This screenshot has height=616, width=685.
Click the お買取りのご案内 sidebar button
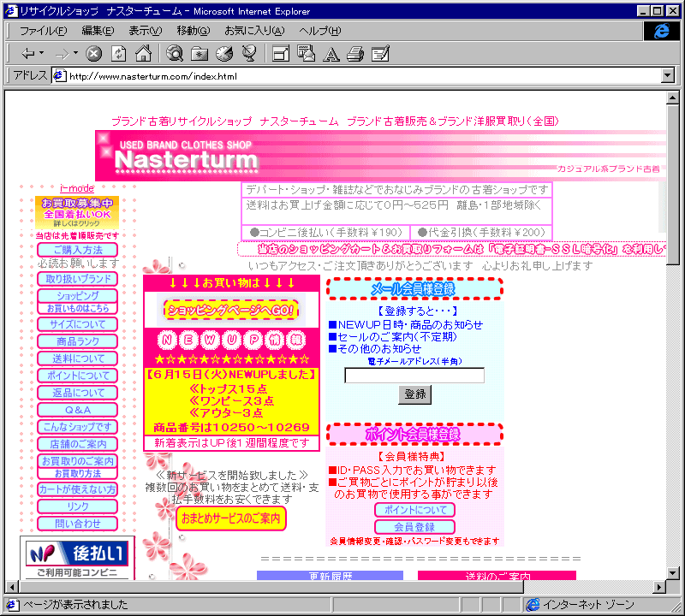[x=78, y=461]
